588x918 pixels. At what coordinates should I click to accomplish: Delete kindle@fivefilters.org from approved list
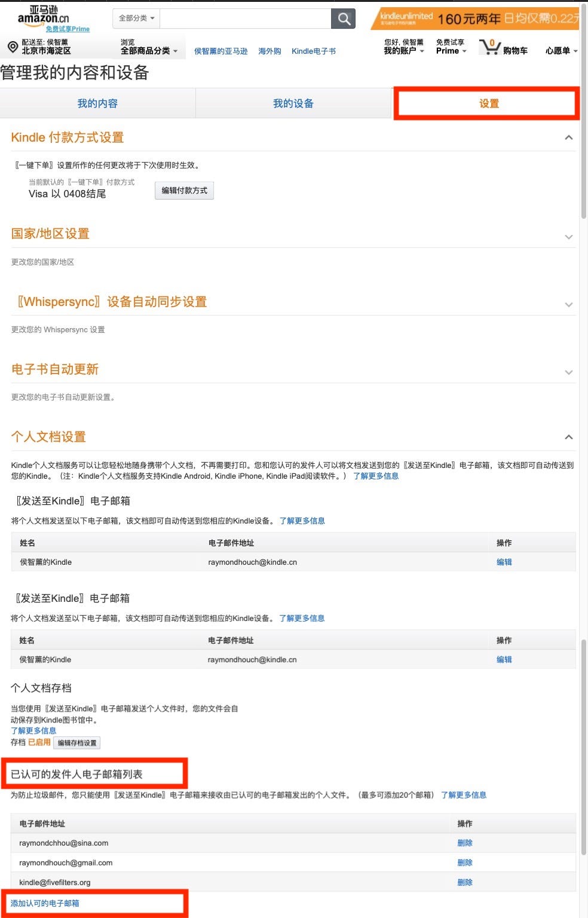tap(465, 883)
